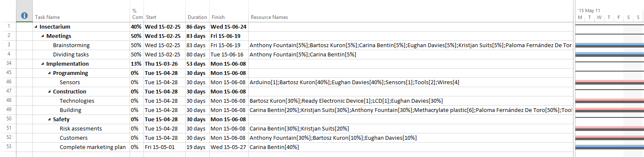Click Complete marketing plan's blue Gantt bar

(x=609, y=146)
